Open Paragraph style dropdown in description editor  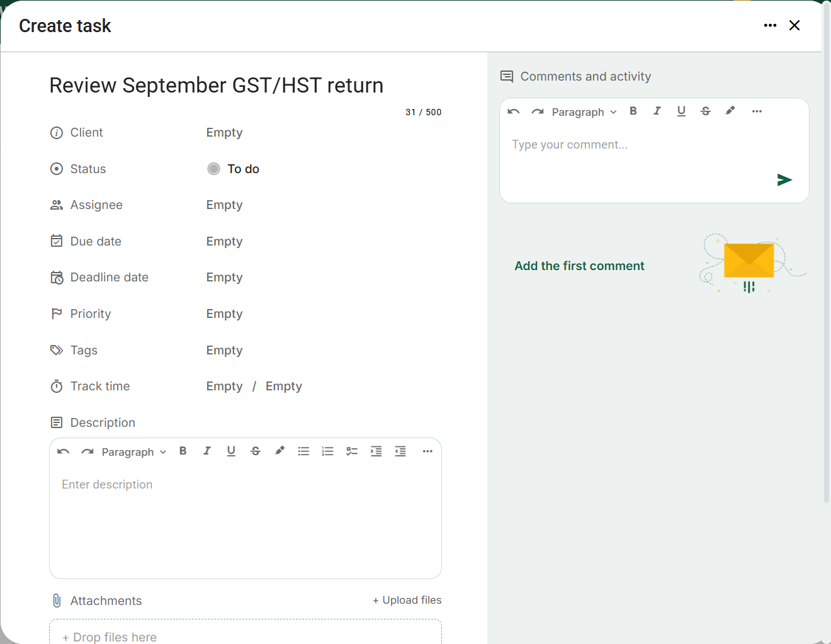(x=134, y=452)
